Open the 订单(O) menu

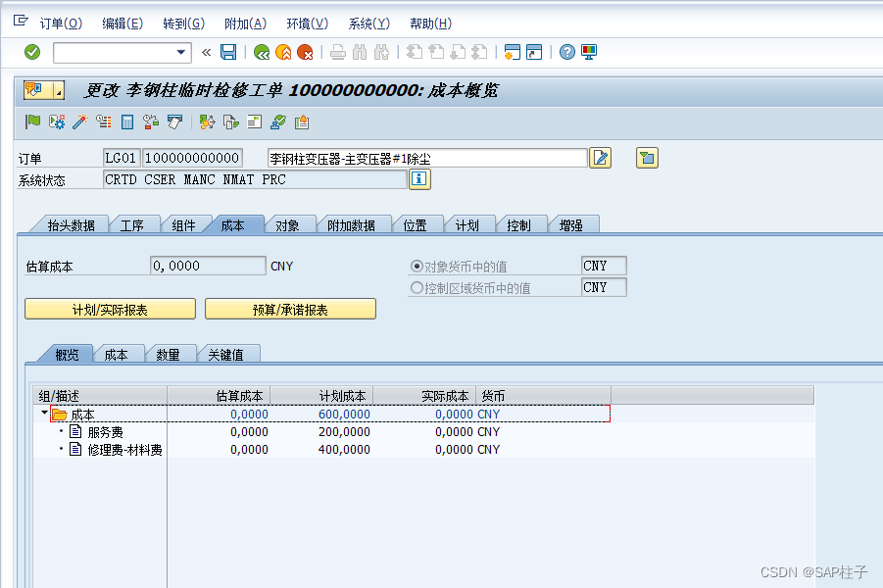coord(61,24)
